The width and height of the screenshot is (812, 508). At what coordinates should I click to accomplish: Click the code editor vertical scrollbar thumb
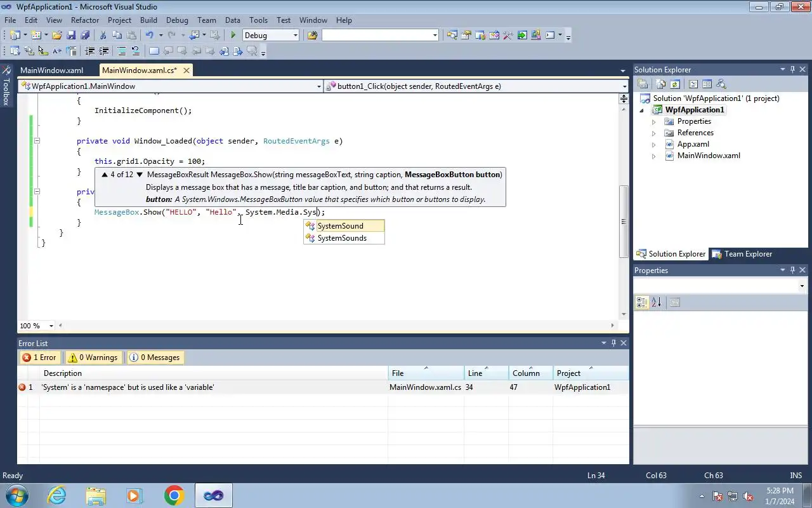tap(624, 221)
